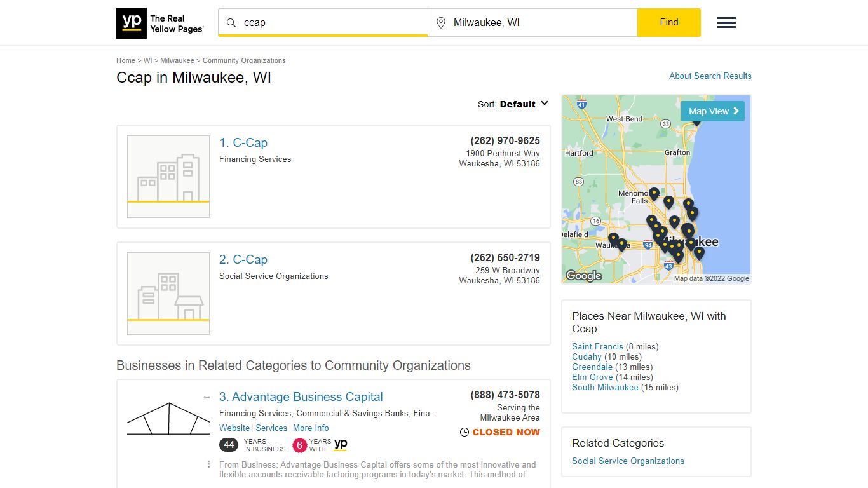Click the search magnifier icon
The height and width of the screenshot is (488, 868).
(x=231, y=23)
